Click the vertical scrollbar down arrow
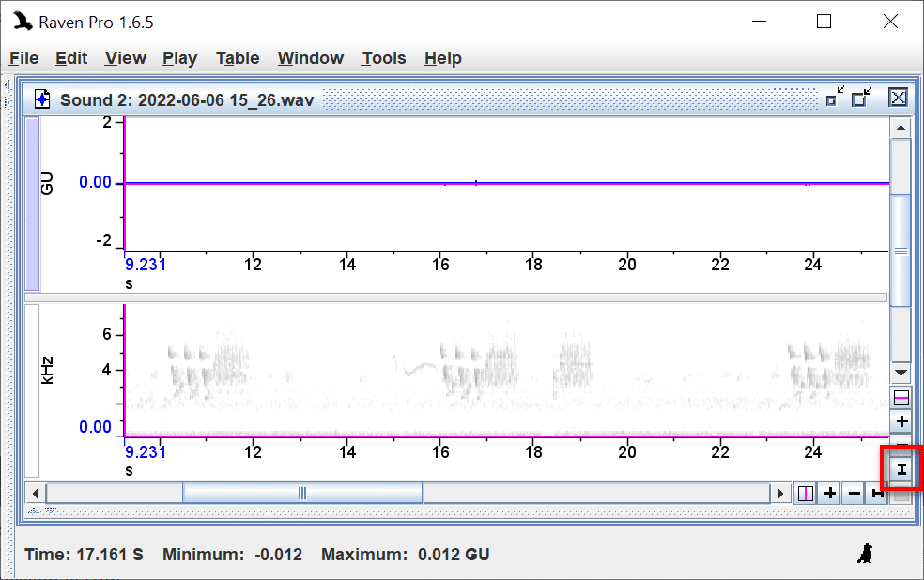Screen dimensions: 924x580 [x=901, y=372]
